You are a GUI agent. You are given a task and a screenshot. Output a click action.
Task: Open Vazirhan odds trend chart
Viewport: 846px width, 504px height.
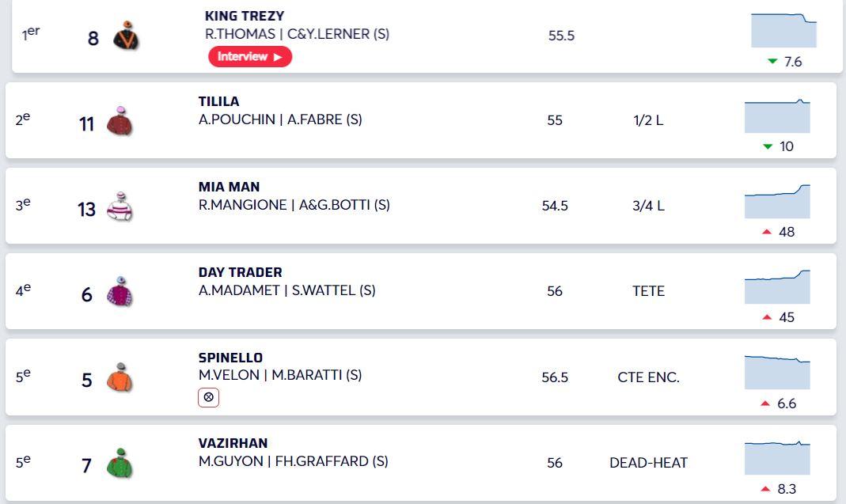pos(777,457)
